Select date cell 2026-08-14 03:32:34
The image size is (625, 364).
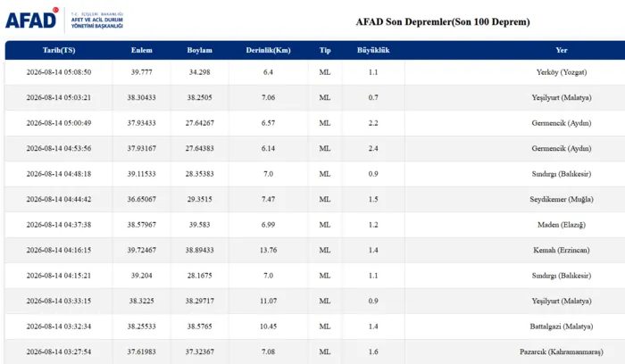pos(59,327)
